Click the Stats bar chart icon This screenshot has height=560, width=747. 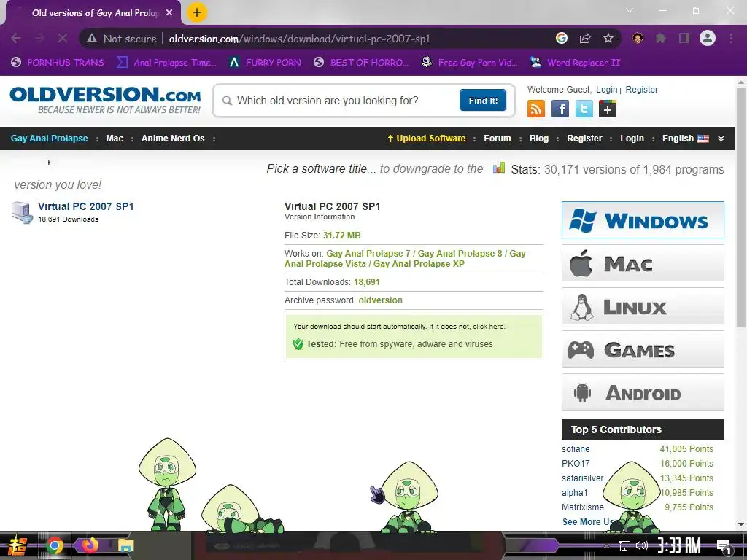click(x=499, y=168)
